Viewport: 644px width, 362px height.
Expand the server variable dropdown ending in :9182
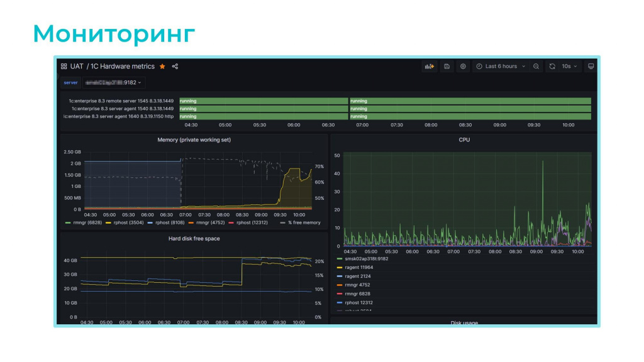pos(113,82)
